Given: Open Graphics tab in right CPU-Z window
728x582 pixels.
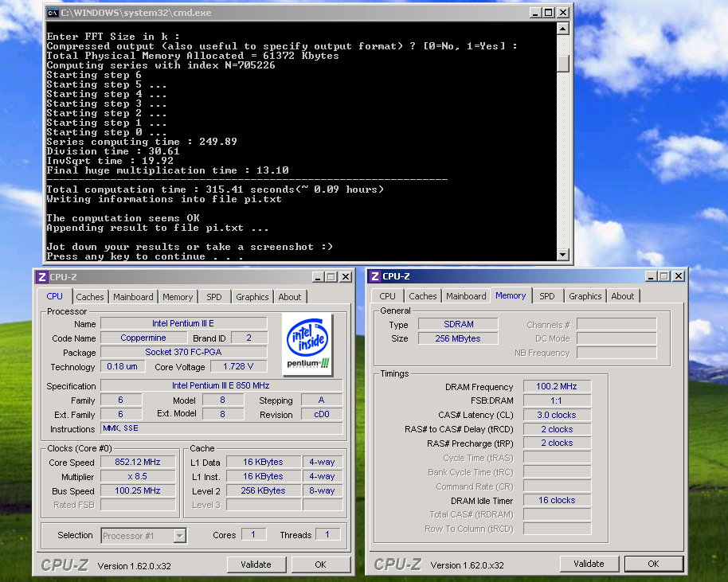Looking at the screenshot, I should coord(585,296).
